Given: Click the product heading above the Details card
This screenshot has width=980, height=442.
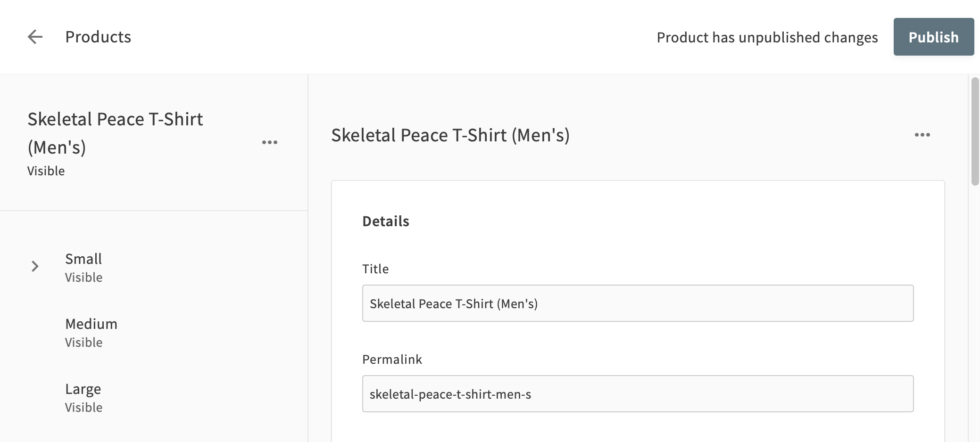Looking at the screenshot, I should [450, 135].
